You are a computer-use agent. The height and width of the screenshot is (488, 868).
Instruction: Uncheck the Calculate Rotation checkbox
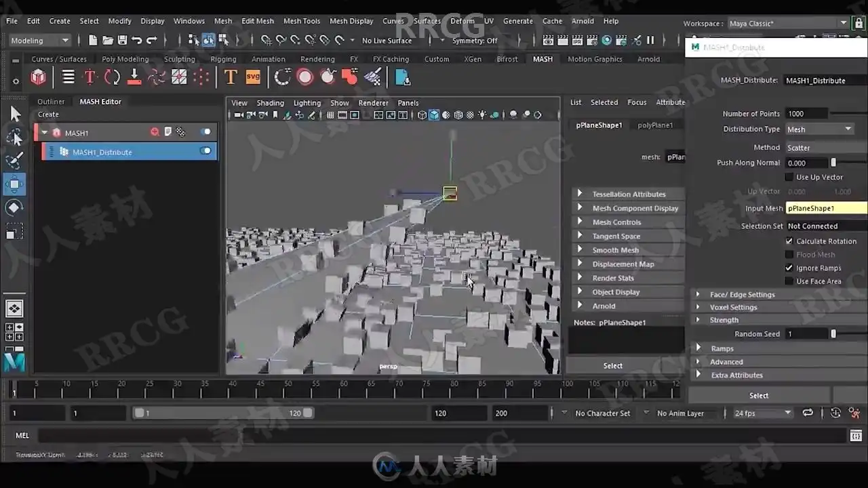pos(789,241)
